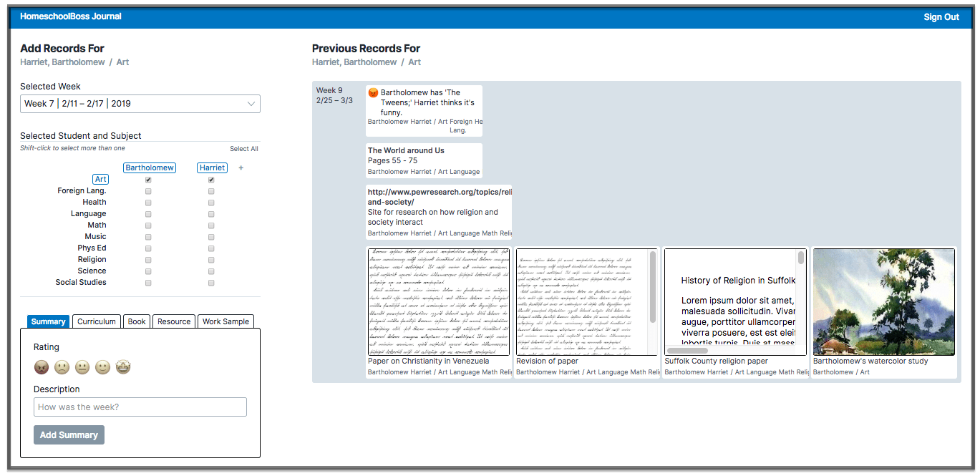Uncheck Bartholomew's Art checkbox
The image size is (980, 476).
[148, 180]
